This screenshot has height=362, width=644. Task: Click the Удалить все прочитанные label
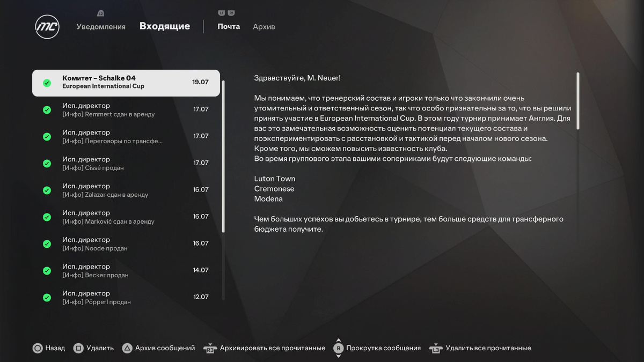coord(488,348)
